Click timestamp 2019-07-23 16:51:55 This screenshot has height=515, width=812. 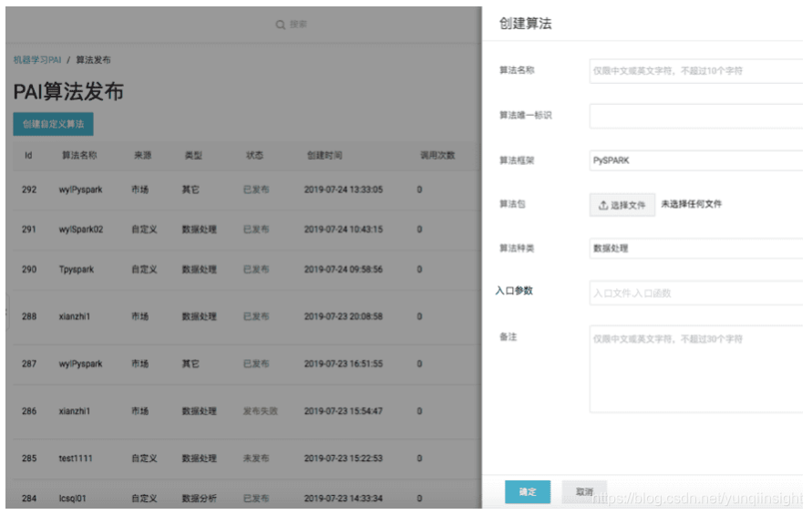click(x=344, y=364)
